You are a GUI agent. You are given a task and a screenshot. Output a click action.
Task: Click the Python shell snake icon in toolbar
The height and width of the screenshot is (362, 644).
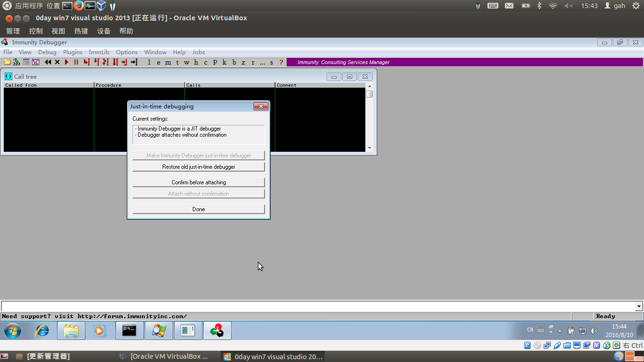click(x=17, y=62)
